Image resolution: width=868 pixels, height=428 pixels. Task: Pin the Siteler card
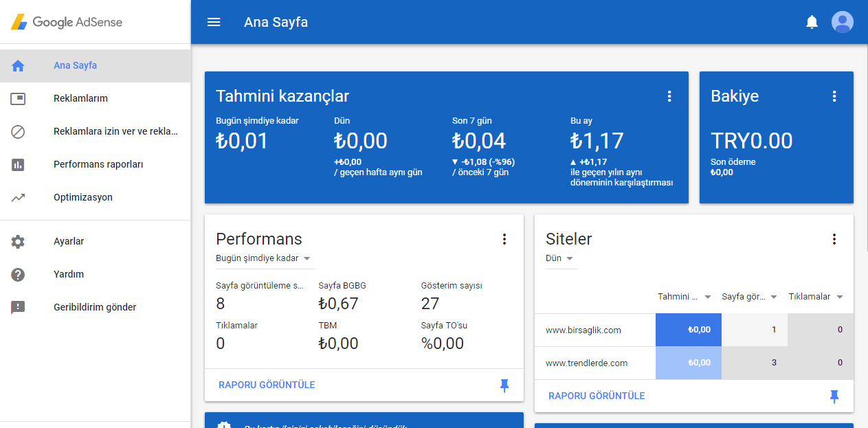(834, 396)
